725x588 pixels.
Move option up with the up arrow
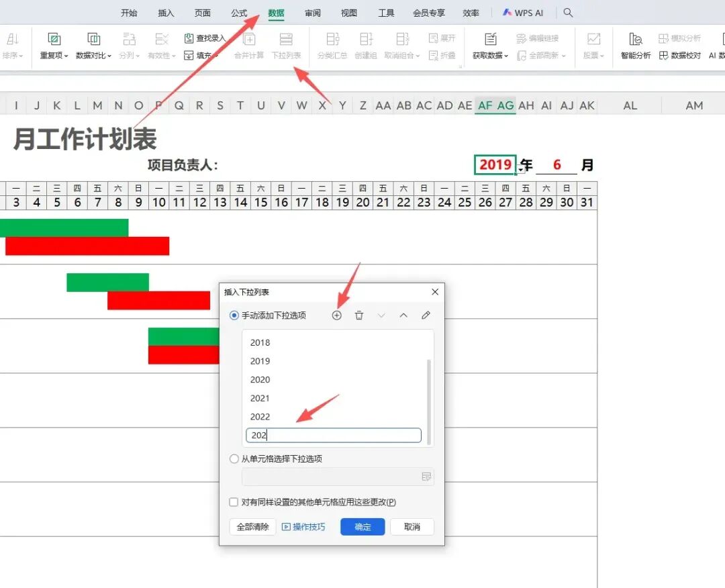coord(403,315)
